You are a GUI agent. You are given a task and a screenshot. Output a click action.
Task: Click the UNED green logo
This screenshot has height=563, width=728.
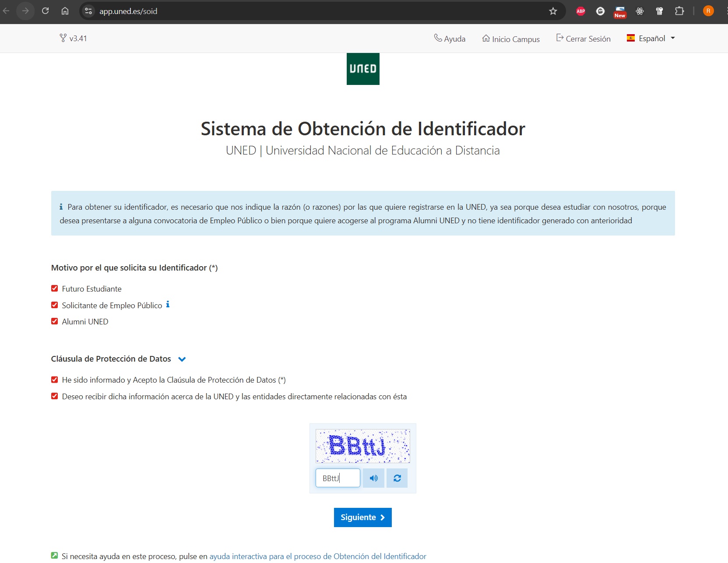coord(363,69)
